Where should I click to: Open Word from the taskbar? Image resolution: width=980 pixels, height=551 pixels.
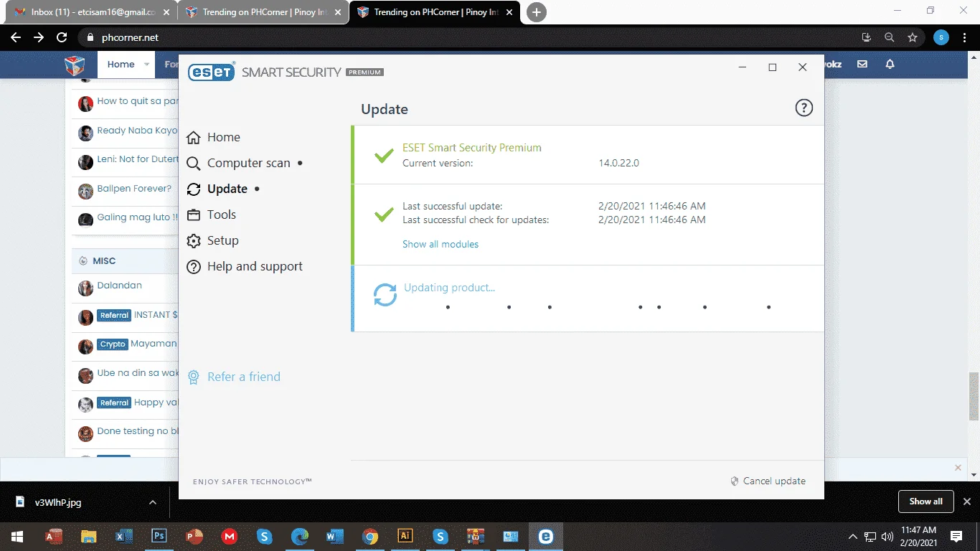(x=335, y=536)
